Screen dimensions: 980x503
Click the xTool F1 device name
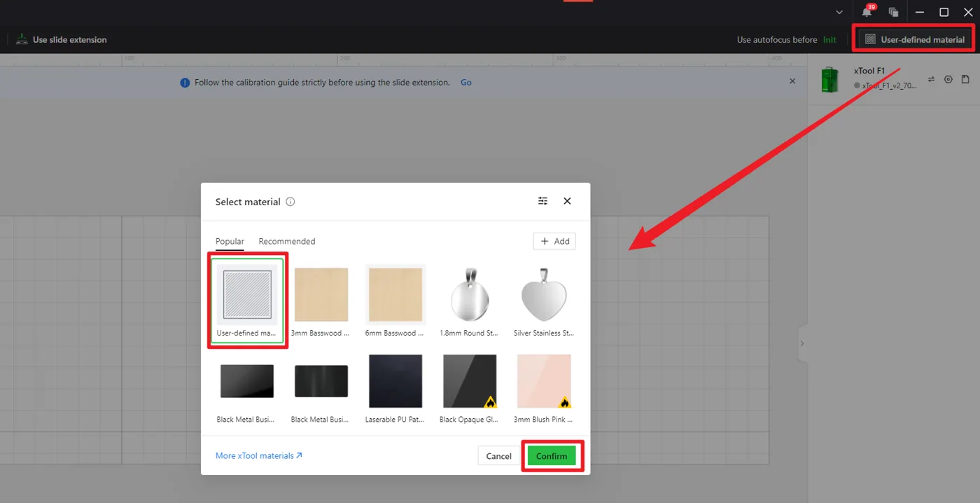869,71
